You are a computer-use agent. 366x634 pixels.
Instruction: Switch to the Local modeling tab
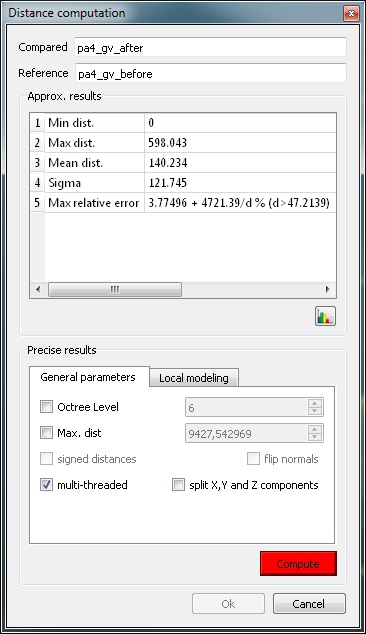click(194, 378)
